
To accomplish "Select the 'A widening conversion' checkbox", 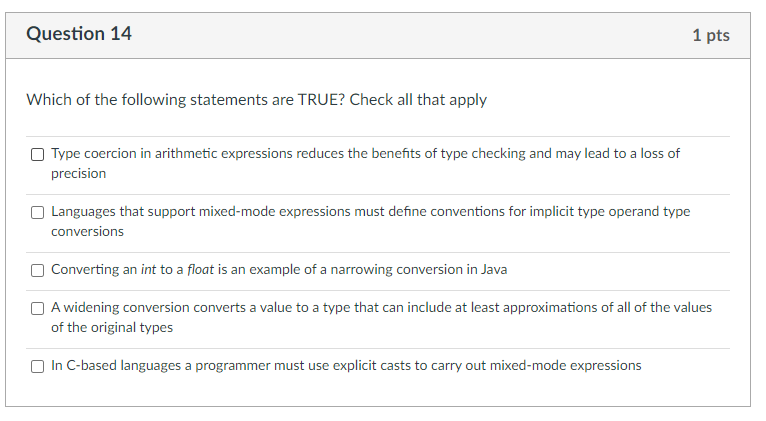I will (37, 308).
